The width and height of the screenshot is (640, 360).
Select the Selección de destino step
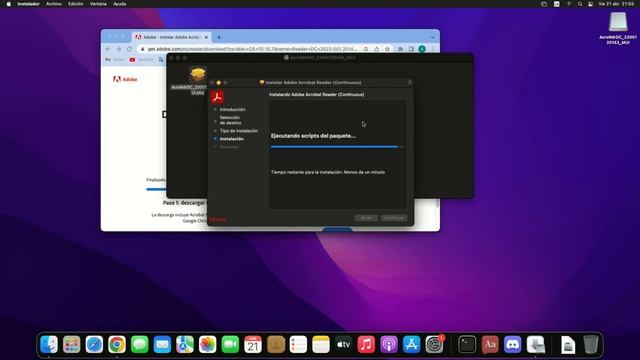[230, 120]
